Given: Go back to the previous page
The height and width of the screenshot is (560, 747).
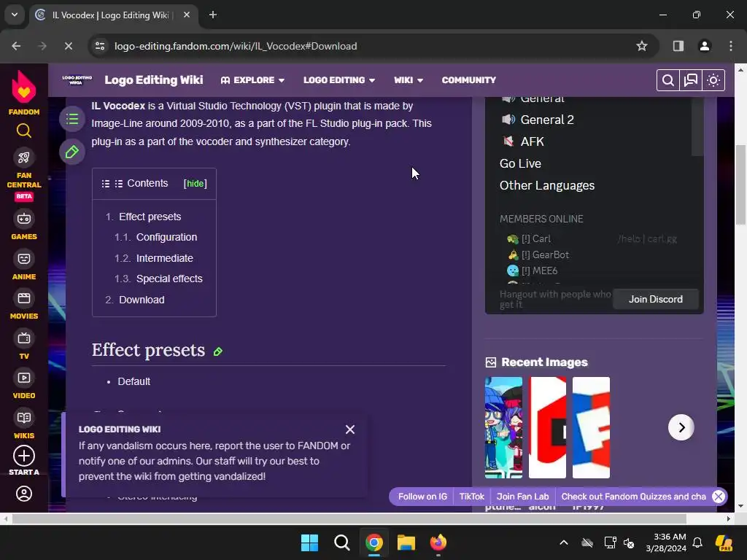Looking at the screenshot, I should click(16, 46).
